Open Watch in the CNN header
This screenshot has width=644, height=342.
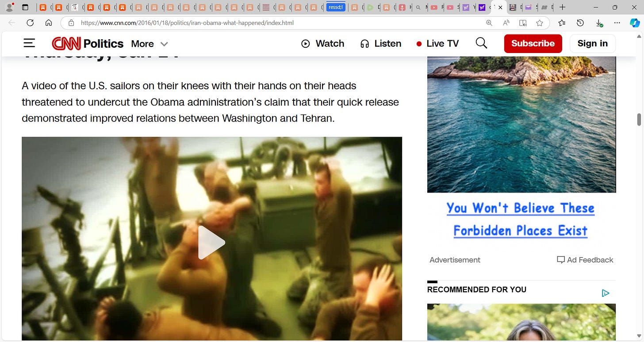tap(322, 43)
